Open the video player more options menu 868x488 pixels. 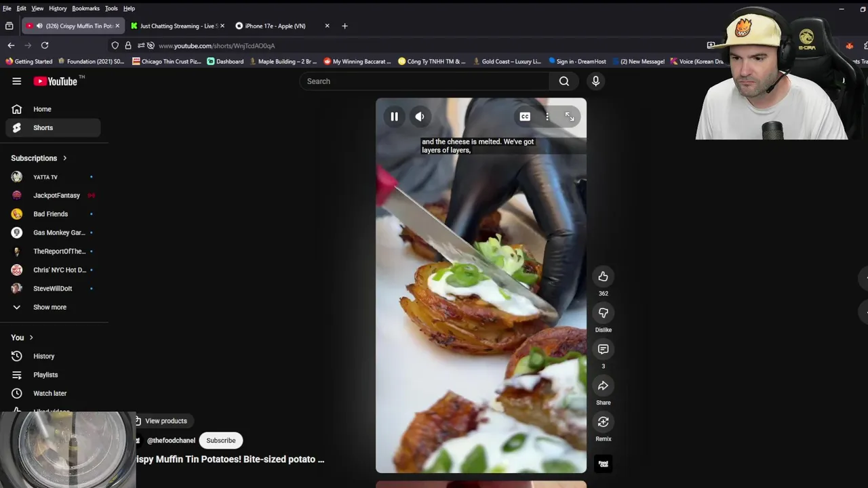pyautogui.click(x=547, y=117)
